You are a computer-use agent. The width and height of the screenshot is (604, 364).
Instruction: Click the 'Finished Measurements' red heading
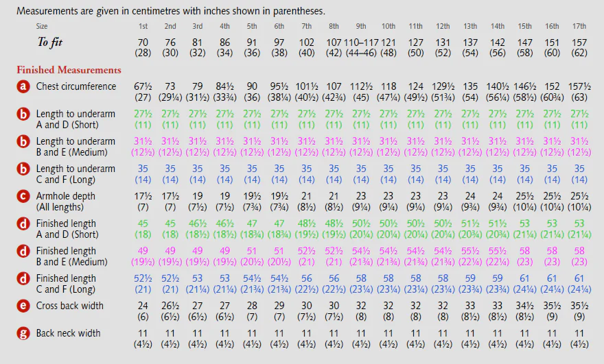69,70
